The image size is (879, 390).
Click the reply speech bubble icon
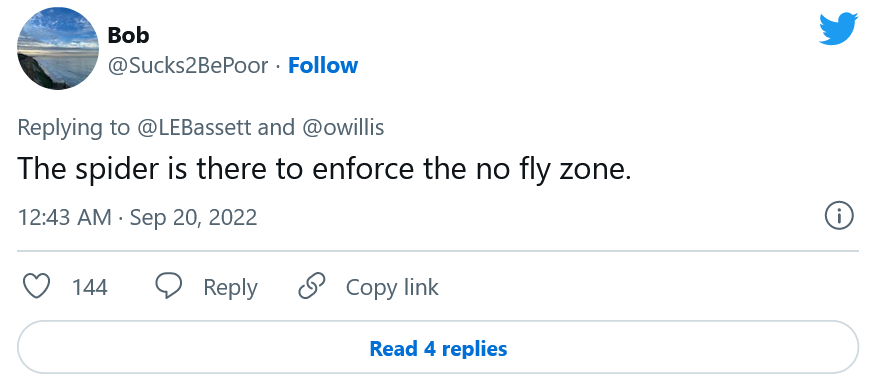[168, 286]
